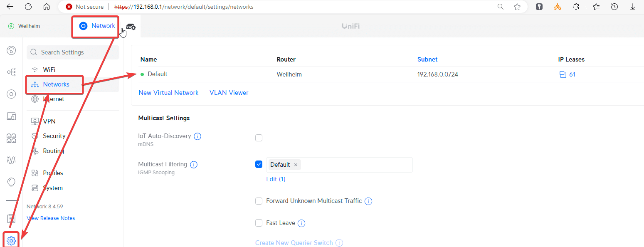The height and width of the screenshot is (247, 644).
Task: Click the info icon beside Multicast Filtering
Action: 194,165
